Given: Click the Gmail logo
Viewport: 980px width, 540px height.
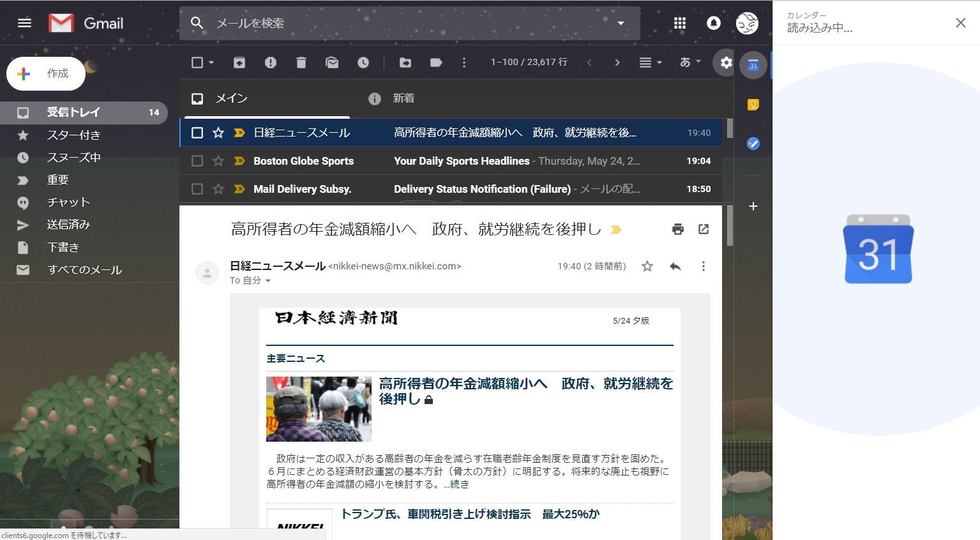Looking at the screenshot, I should pos(86,23).
